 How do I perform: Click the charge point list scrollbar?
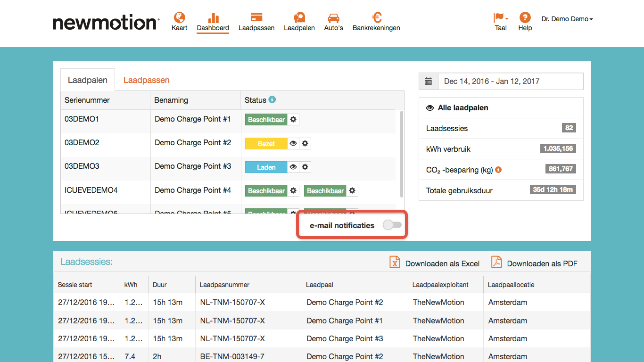401,154
